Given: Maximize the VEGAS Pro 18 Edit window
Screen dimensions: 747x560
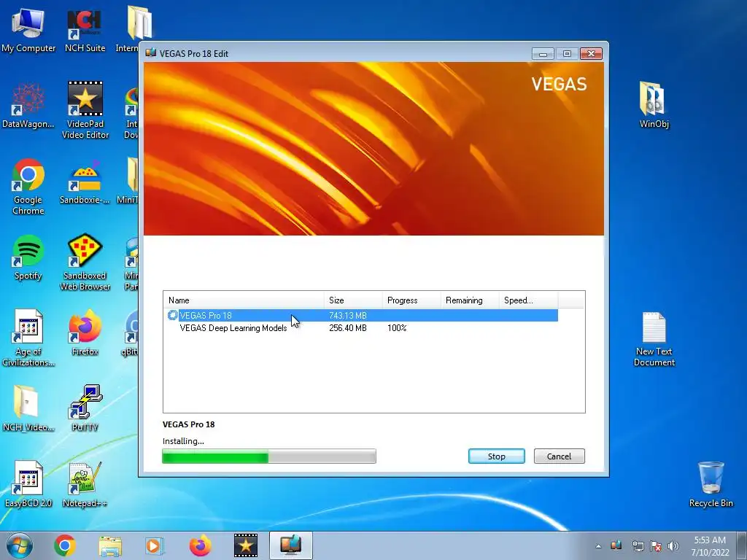Looking at the screenshot, I should point(567,54).
